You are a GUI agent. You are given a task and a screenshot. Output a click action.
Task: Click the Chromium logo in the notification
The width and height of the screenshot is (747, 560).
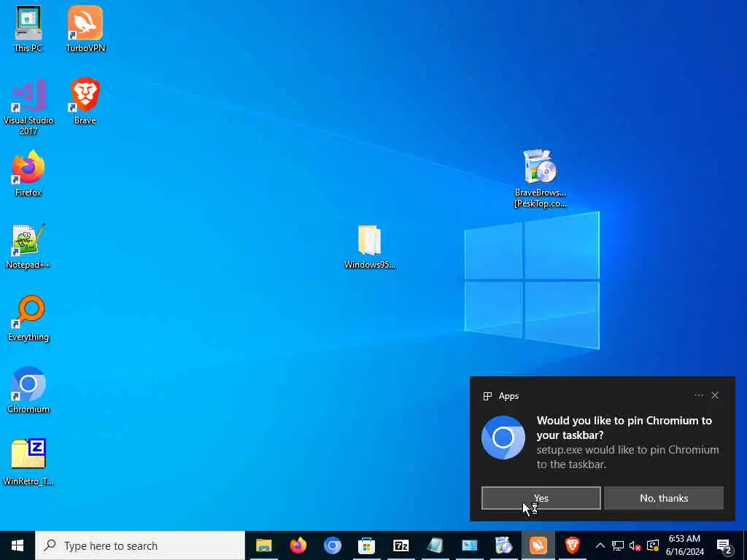tap(503, 437)
